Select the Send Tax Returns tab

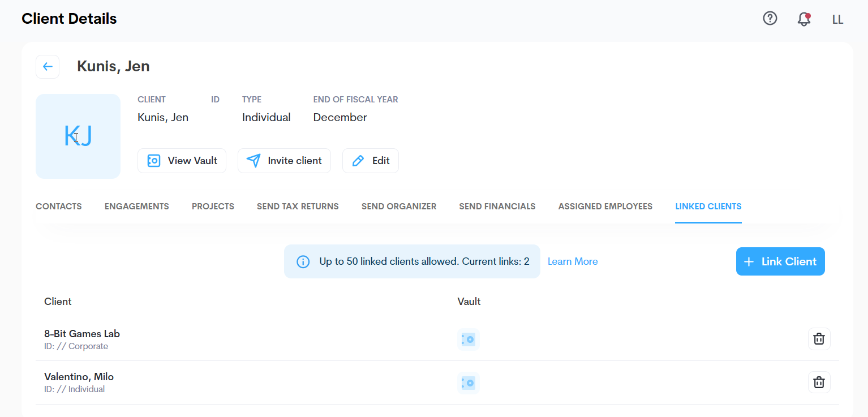pyautogui.click(x=298, y=207)
